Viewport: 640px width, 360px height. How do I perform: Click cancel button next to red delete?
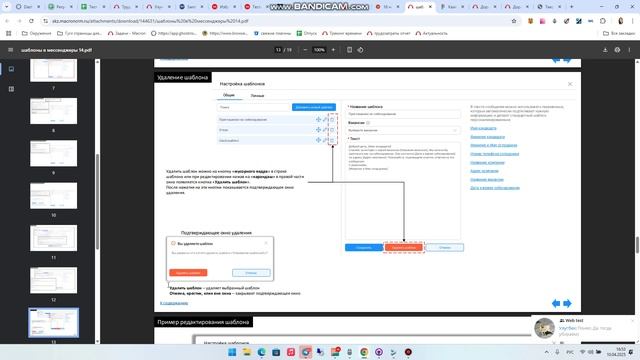444,247
